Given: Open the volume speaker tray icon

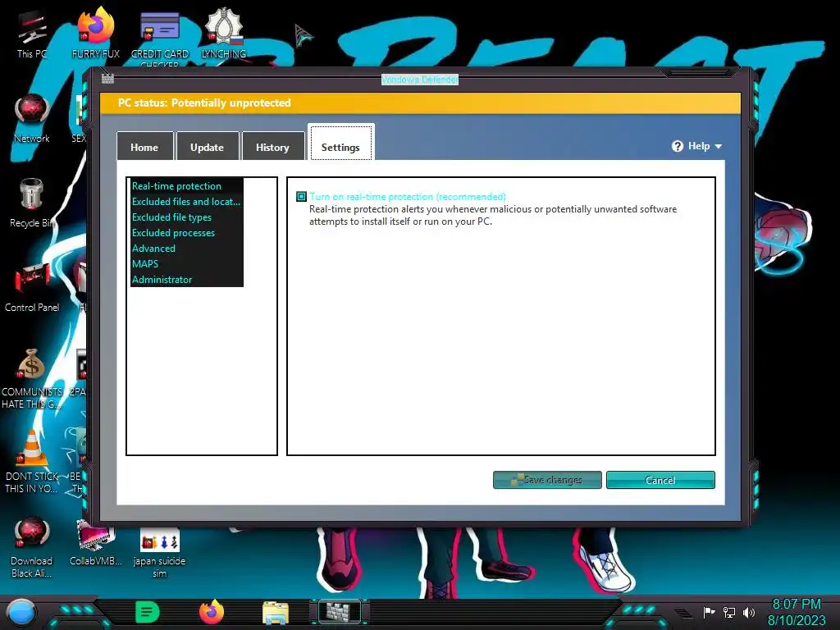Looking at the screenshot, I should pos(749,612).
